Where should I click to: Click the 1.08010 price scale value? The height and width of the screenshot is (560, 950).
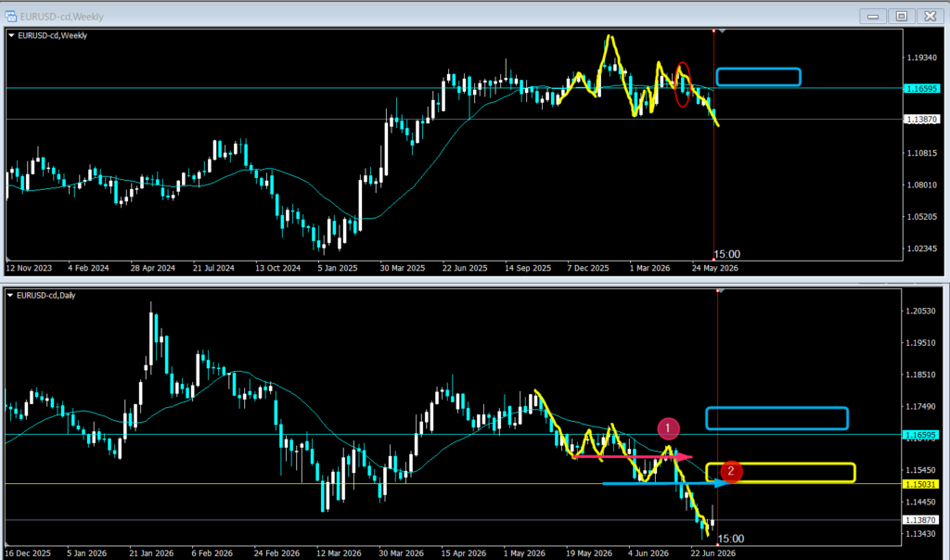coord(921,185)
